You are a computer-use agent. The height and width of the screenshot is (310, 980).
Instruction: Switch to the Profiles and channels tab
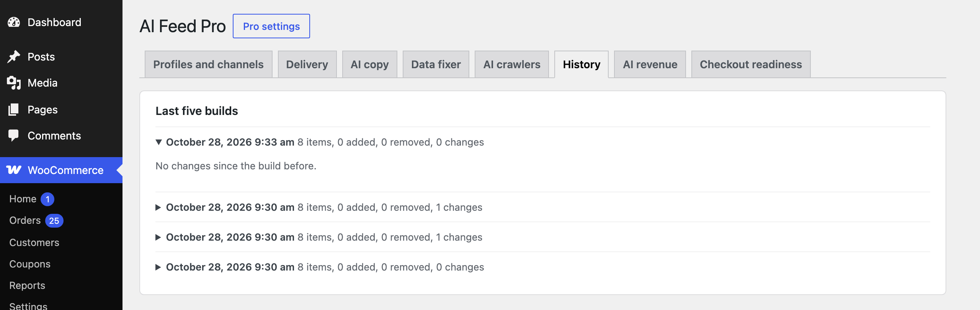coord(209,64)
